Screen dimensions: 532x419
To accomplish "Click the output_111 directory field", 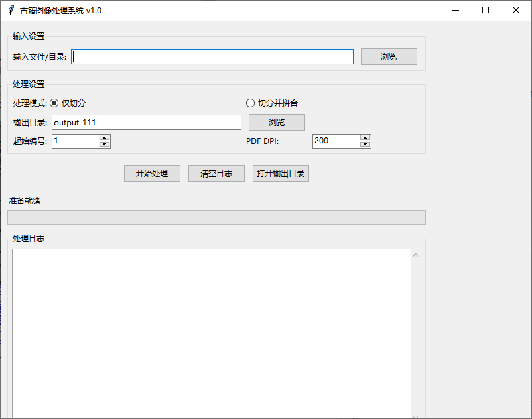I will (x=146, y=122).
